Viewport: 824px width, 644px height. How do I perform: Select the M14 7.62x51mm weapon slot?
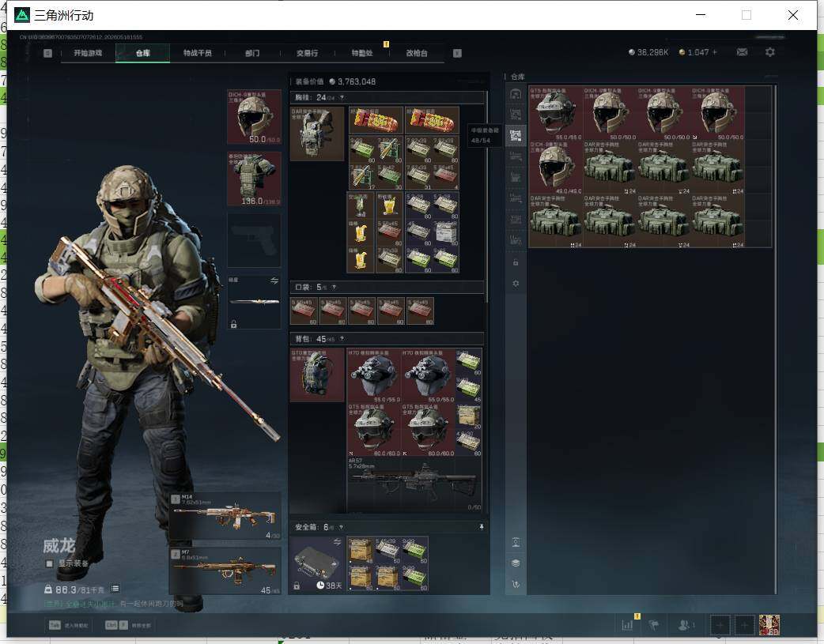[225, 516]
